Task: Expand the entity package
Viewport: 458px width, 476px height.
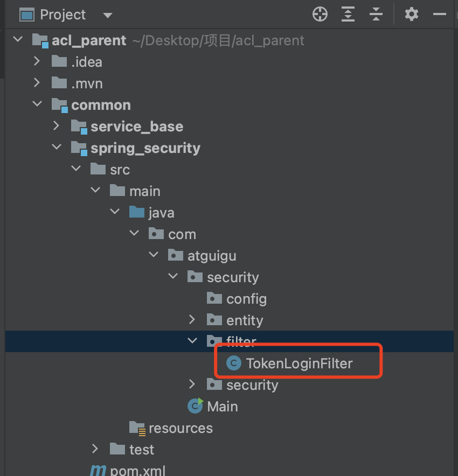Action: tap(192, 320)
